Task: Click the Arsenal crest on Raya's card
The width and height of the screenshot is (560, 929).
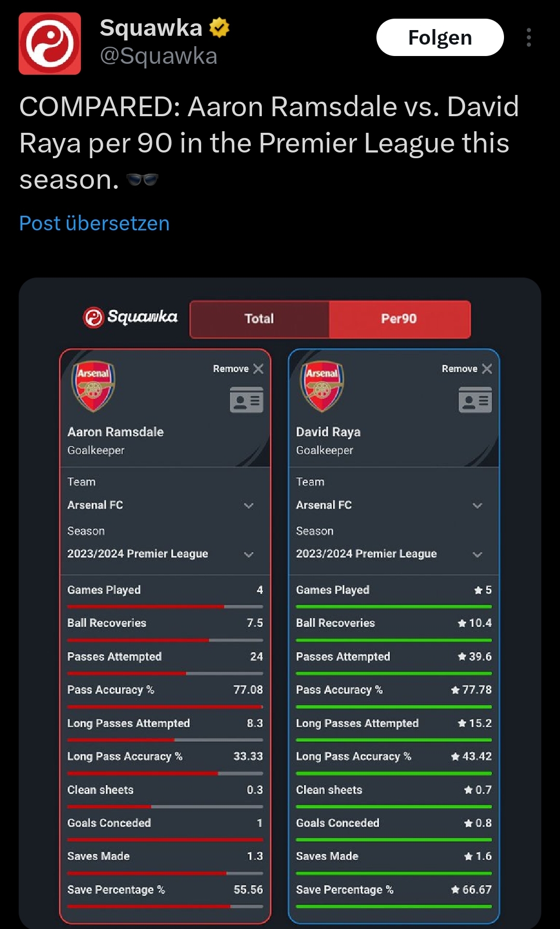Action: [x=322, y=386]
